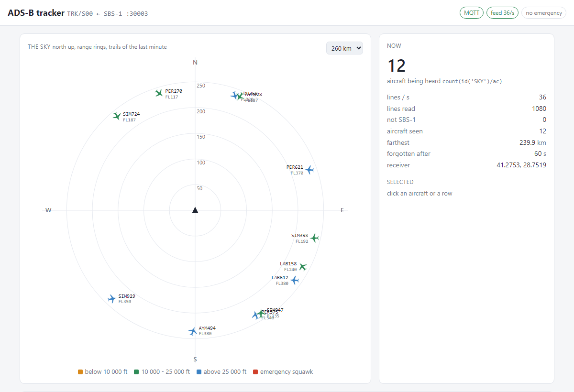Select the PER270 aircraft on the radar
This screenshot has width=574, height=392.
159,93
